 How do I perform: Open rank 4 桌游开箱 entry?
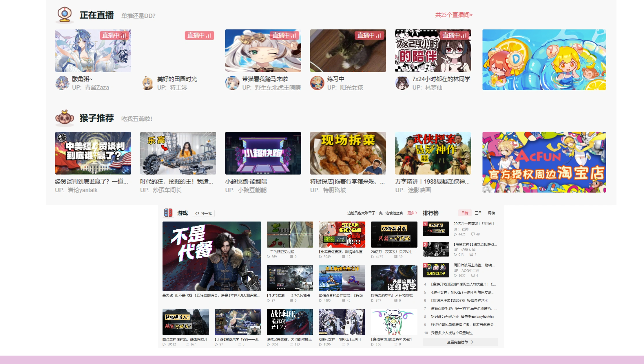coord(463,284)
